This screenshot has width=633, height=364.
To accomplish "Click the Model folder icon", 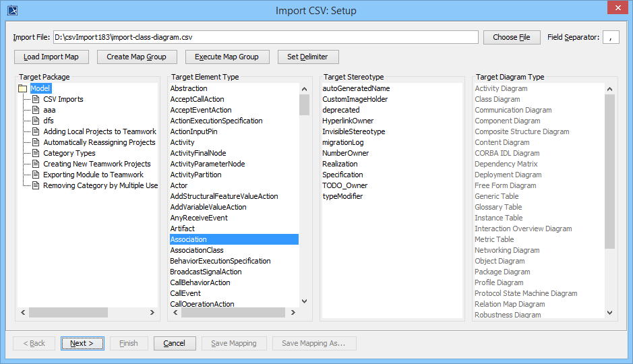I will coord(23,88).
